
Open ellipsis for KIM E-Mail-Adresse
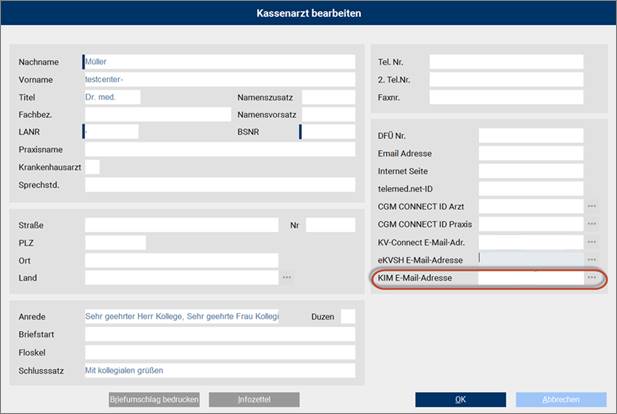click(592, 277)
